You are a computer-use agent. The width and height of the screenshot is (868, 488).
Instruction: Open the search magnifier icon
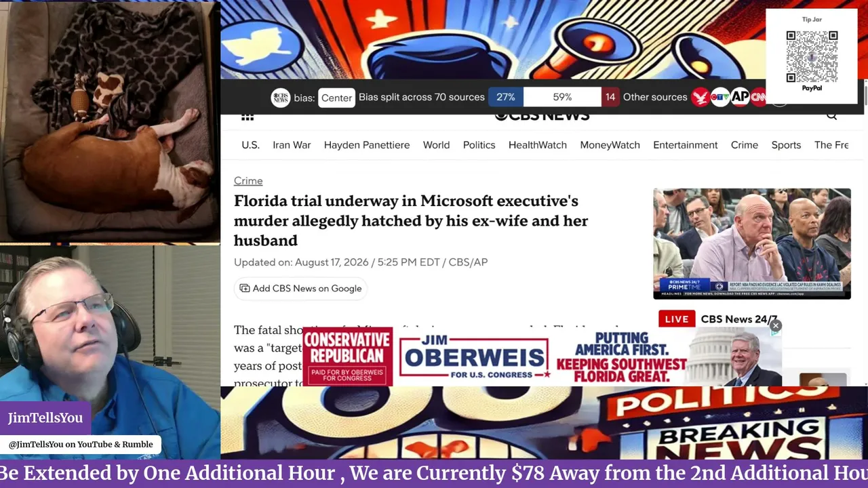coord(831,116)
